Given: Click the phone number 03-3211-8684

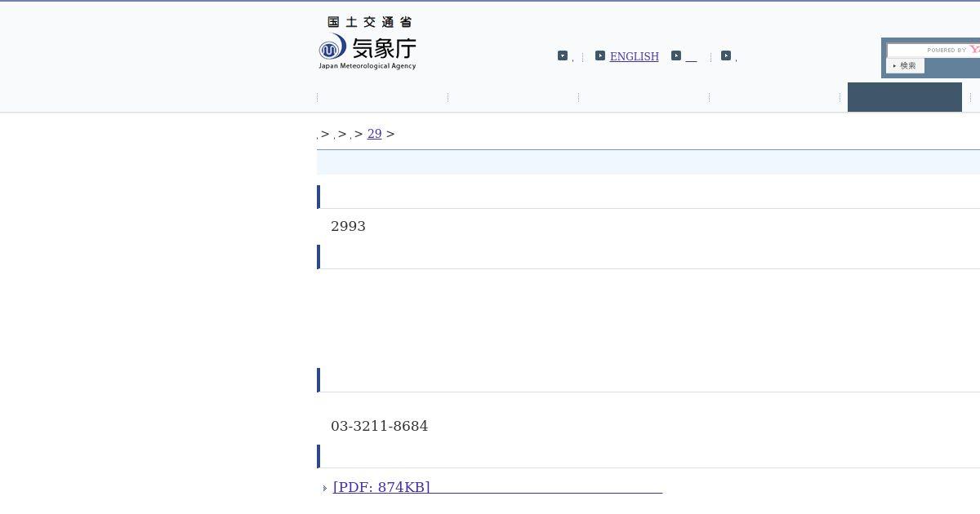Looking at the screenshot, I should point(379,426).
